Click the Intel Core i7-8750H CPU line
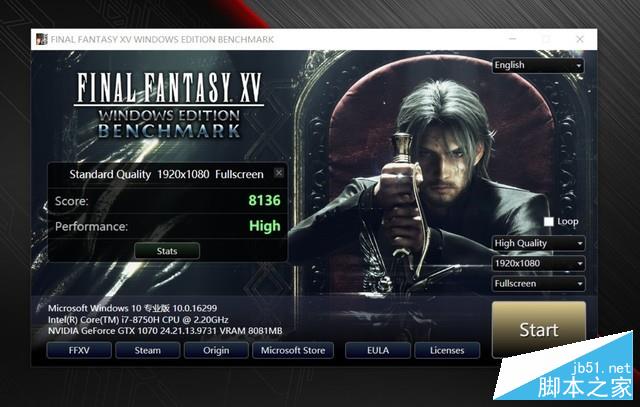This screenshot has height=407, width=640. click(x=138, y=320)
